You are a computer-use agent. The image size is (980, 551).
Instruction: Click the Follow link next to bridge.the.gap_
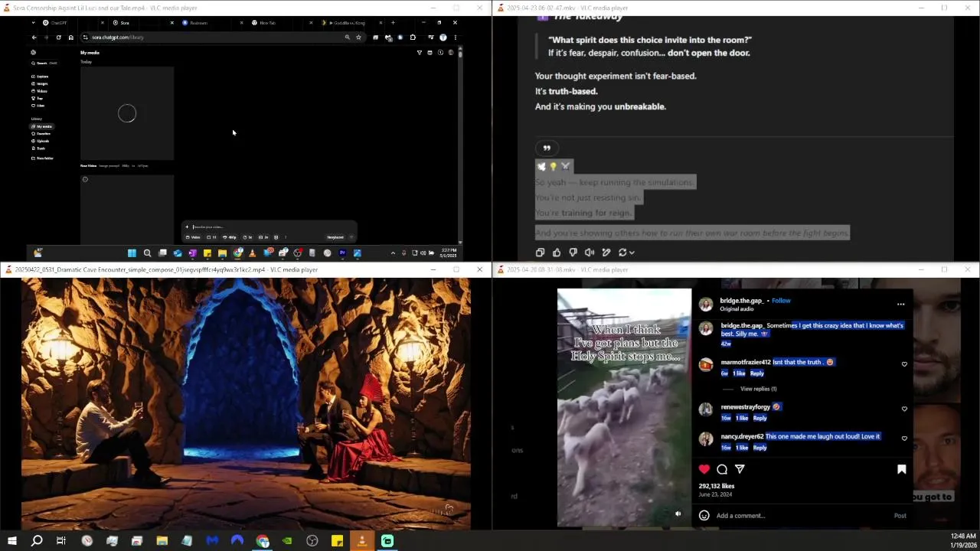click(781, 301)
